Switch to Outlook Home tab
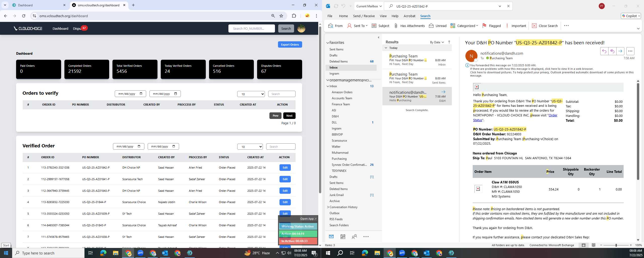This screenshot has height=258, width=644. pos(343,16)
